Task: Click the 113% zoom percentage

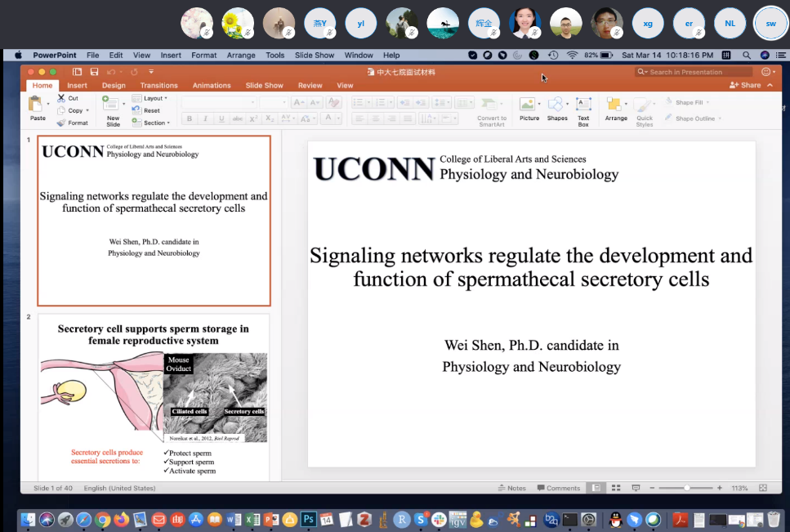Action: tap(739, 488)
